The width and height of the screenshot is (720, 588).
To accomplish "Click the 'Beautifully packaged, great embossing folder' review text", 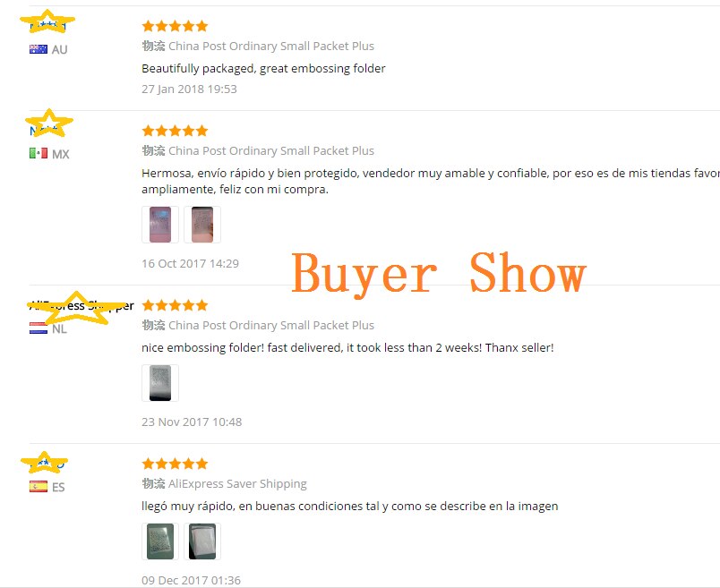I will [263, 68].
